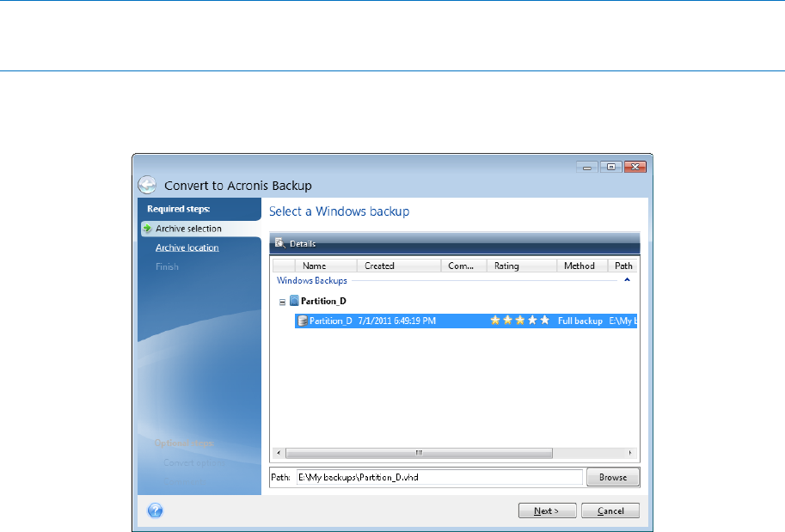
Task: Maximize the Convert to Acronis Backup window
Action: coord(610,167)
